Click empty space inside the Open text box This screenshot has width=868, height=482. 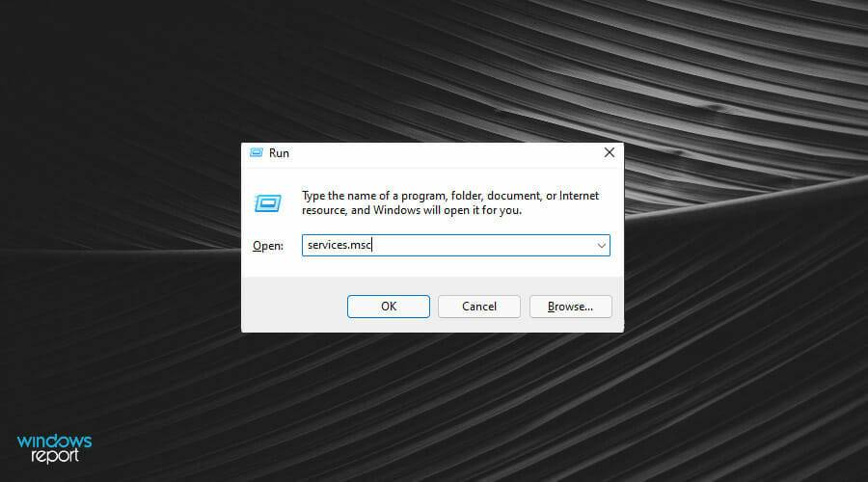click(482, 246)
